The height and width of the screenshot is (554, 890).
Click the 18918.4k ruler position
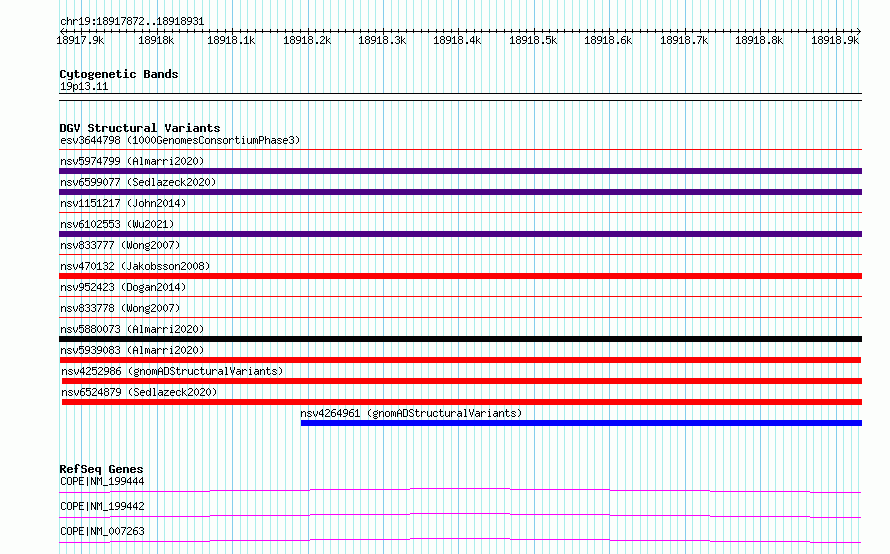457,40
